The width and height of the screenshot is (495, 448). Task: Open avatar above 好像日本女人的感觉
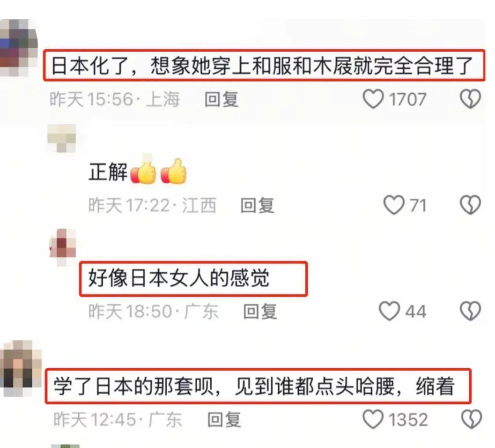tap(62, 247)
